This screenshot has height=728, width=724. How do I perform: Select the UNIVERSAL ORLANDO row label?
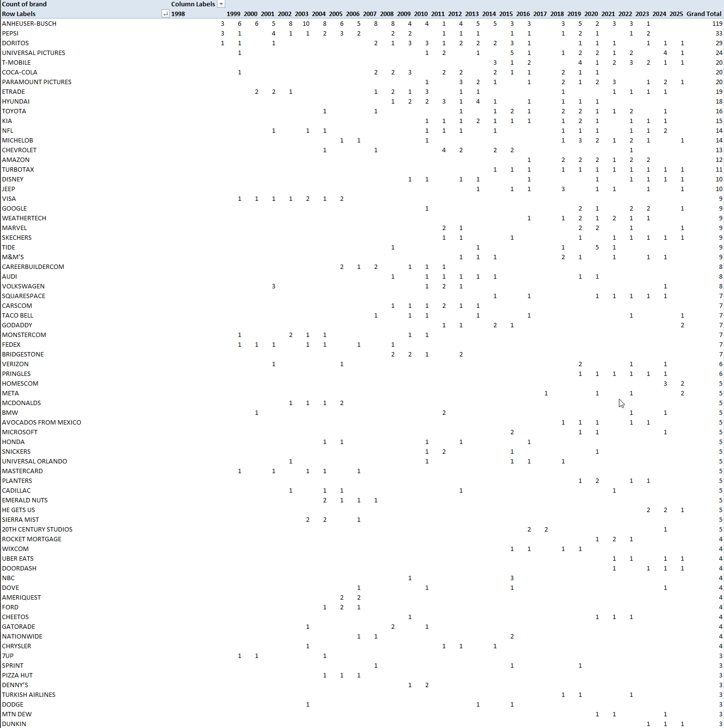[35, 461]
